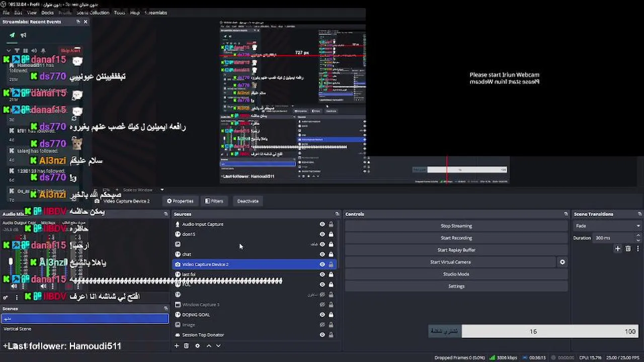This screenshot has width=644, height=362.
Task: Move selected source down with arrow
Action: tap(218, 346)
